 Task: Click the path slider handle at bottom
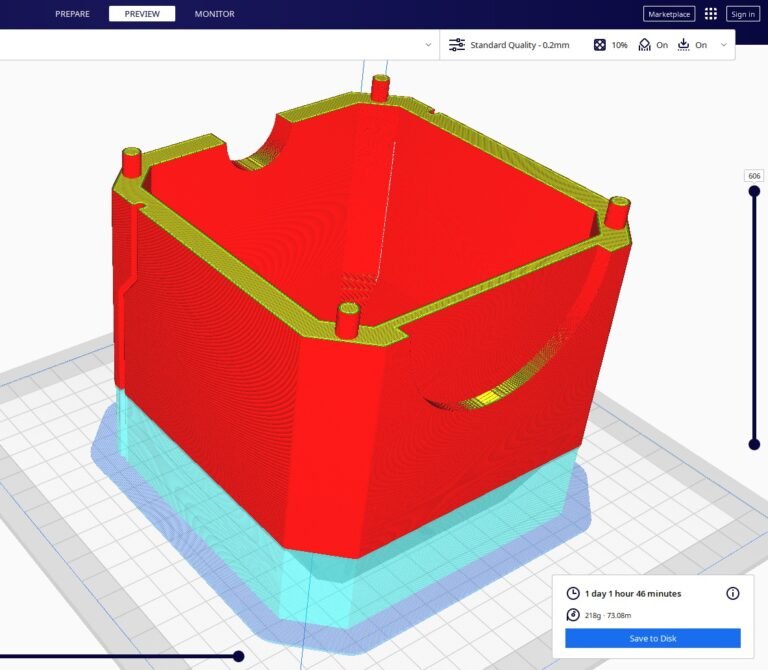tap(239, 656)
